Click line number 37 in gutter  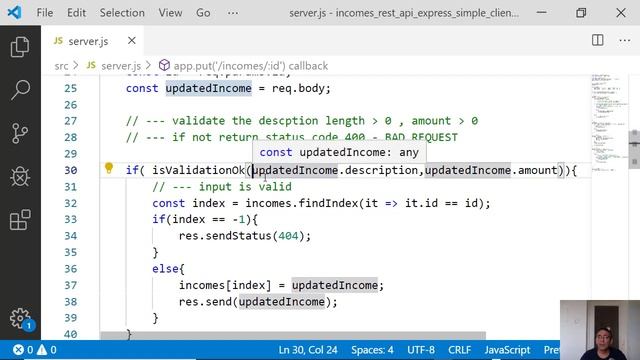point(71,285)
